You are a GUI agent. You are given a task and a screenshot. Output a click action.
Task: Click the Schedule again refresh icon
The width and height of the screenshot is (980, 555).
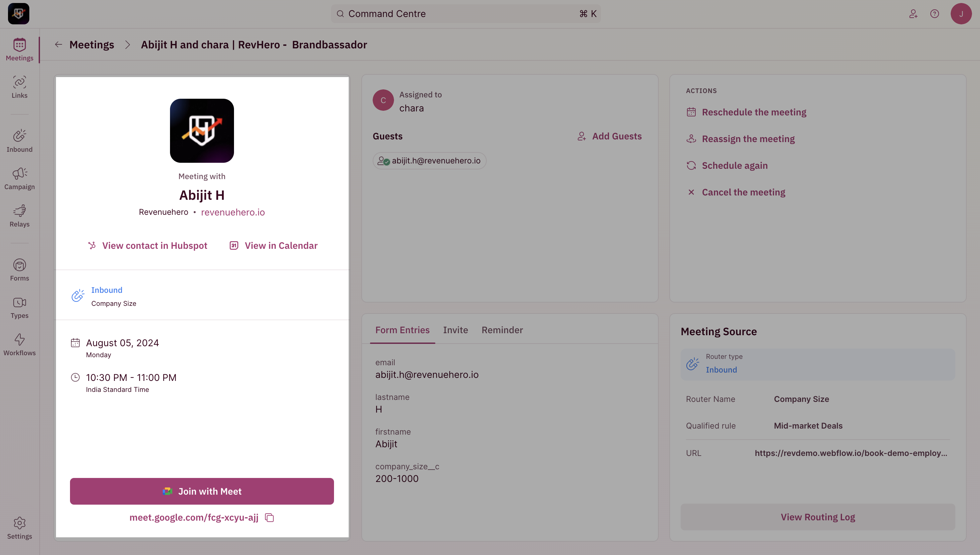pyautogui.click(x=691, y=165)
